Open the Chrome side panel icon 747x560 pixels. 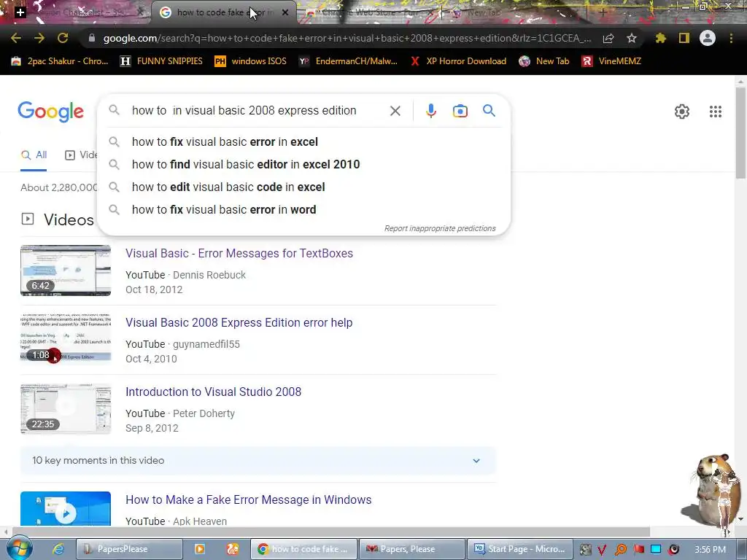click(x=684, y=38)
